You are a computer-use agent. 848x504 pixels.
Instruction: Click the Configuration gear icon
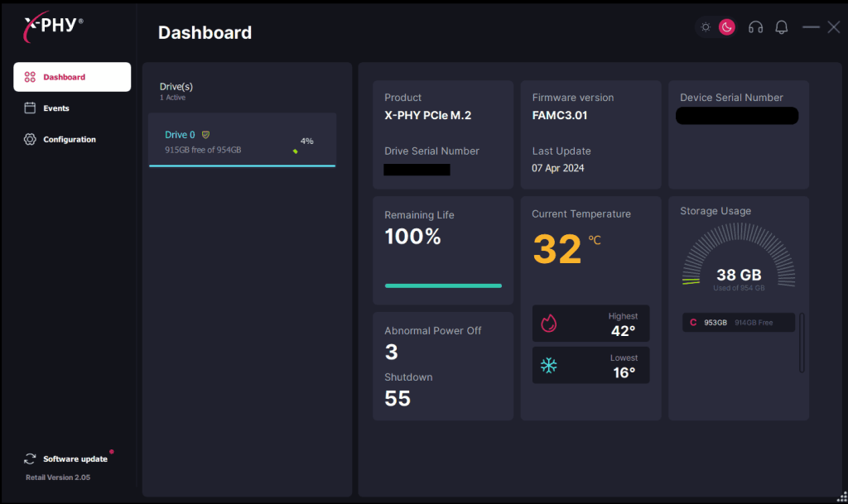tap(30, 139)
